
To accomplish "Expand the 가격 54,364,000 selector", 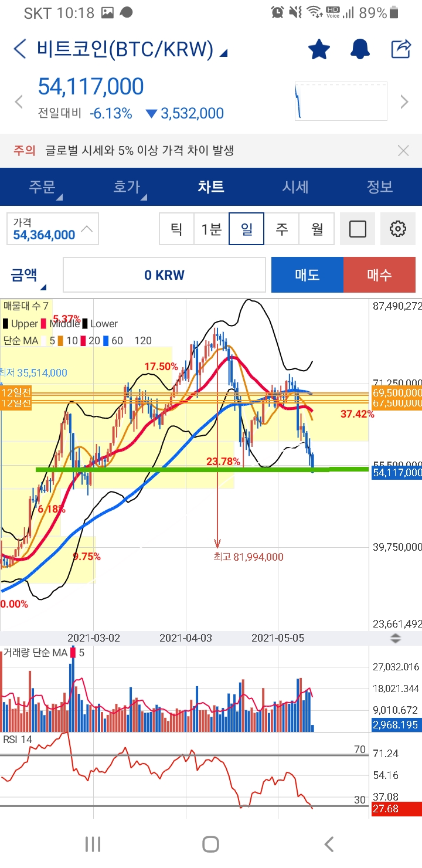I will coord(53,229).
